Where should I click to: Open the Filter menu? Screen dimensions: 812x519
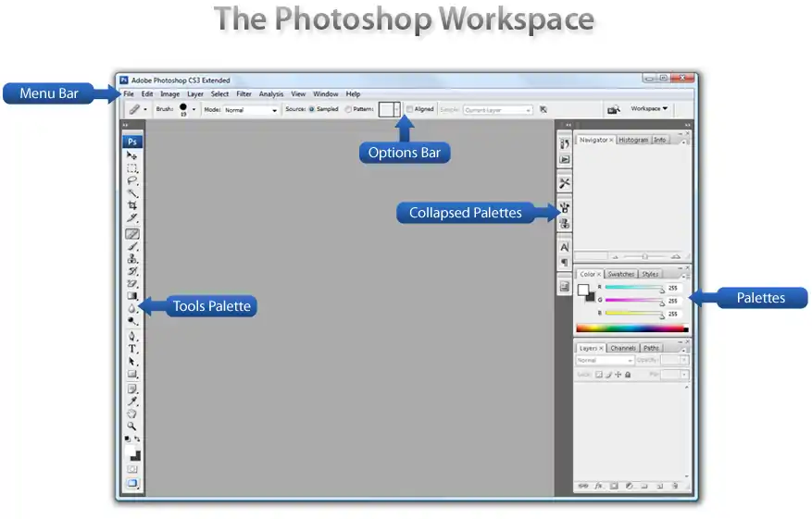tap(244, 94)
